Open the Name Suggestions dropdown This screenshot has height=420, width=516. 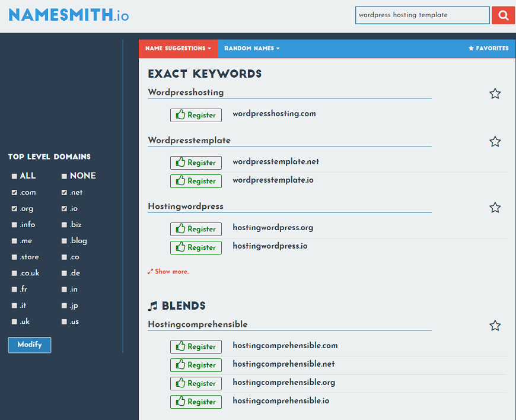178,49
